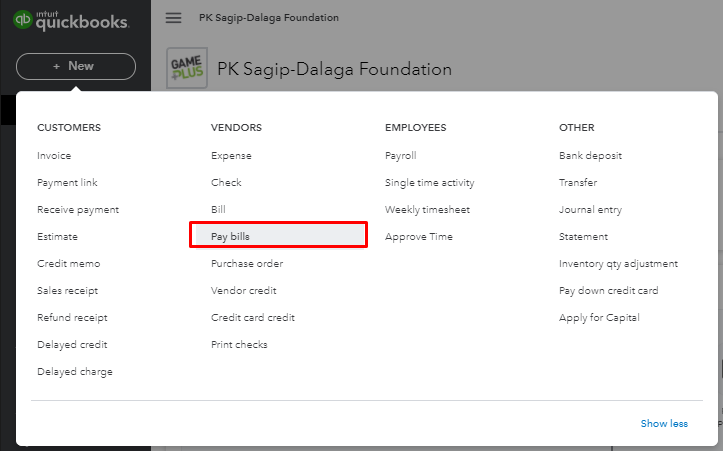Open Journal entry option
This screenshot has width=723, height=451.
pos(590,210)
